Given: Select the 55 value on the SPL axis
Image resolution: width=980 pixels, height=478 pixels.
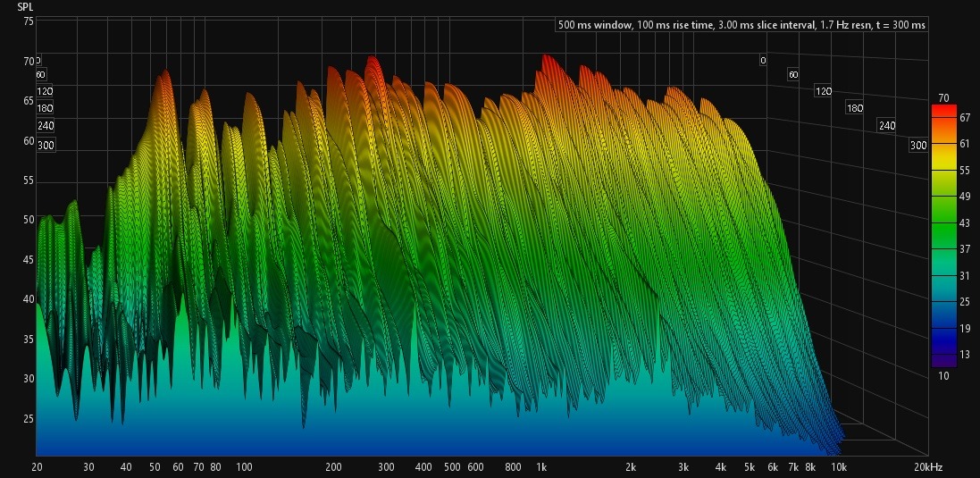Looking at the screenshot, I should coord(28,182).
